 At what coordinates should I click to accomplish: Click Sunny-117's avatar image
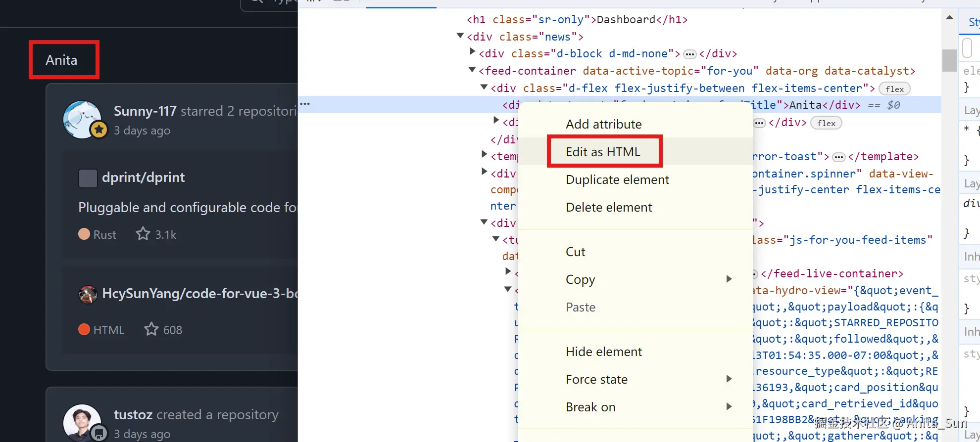click(x=82, y=119)
